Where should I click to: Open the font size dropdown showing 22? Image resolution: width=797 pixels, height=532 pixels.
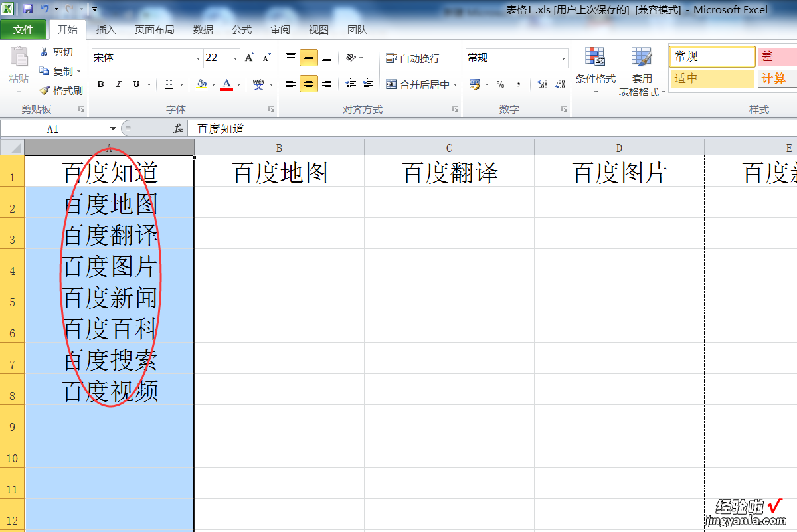tap(235, 58)
